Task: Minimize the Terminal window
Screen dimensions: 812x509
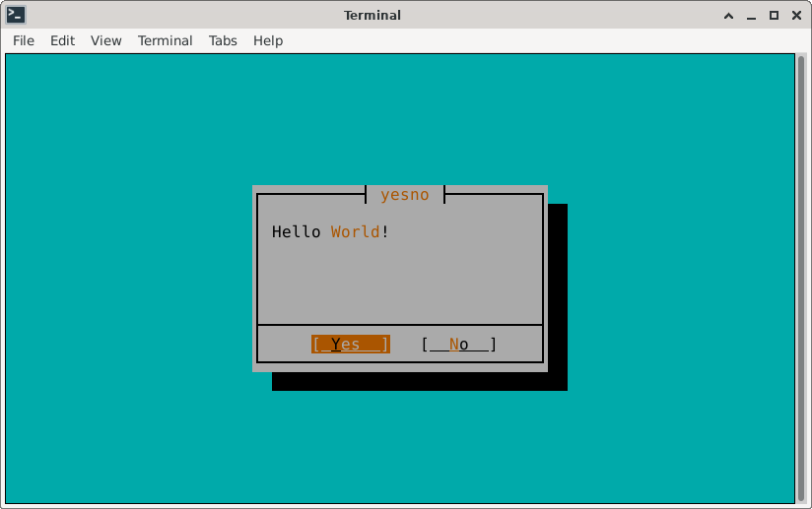Action: [x=751, y=15]
